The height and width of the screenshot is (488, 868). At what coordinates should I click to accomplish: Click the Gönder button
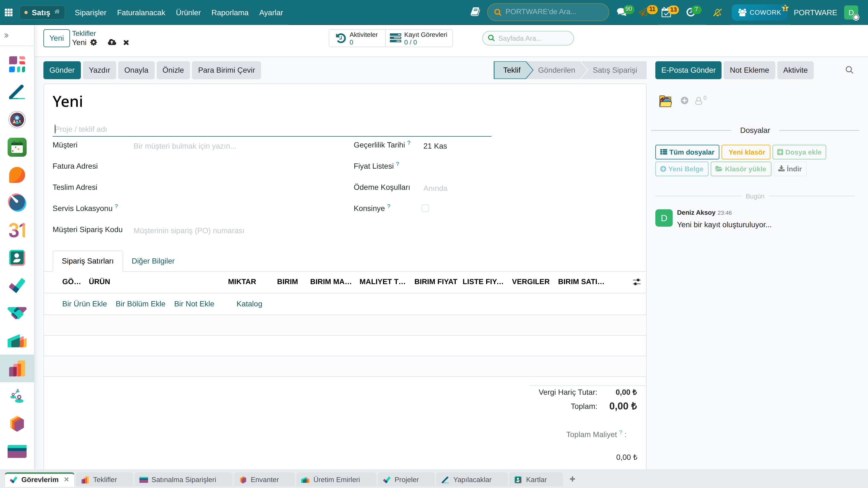[x=62, y=70]
